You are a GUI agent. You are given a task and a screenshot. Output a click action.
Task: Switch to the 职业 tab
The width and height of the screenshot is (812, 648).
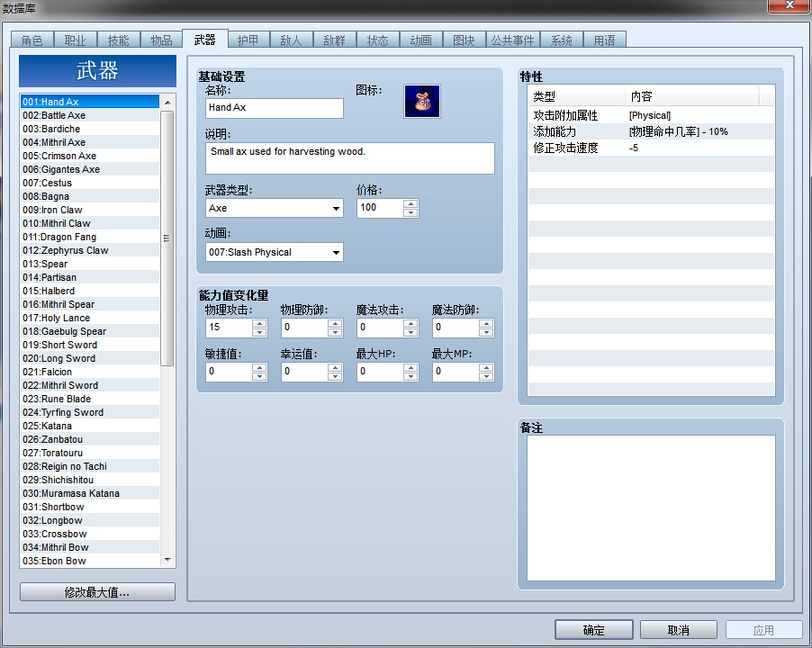pyautogui.click(x=75, y=40)
